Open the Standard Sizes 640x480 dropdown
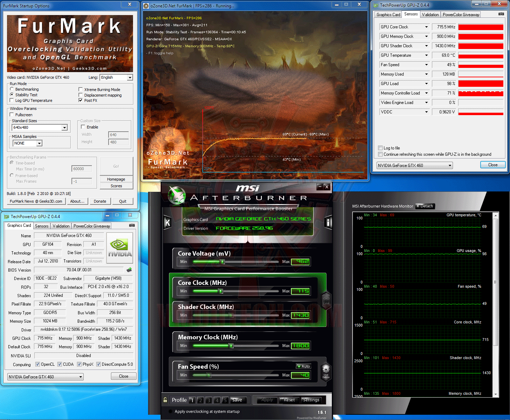 pos(40,127)
